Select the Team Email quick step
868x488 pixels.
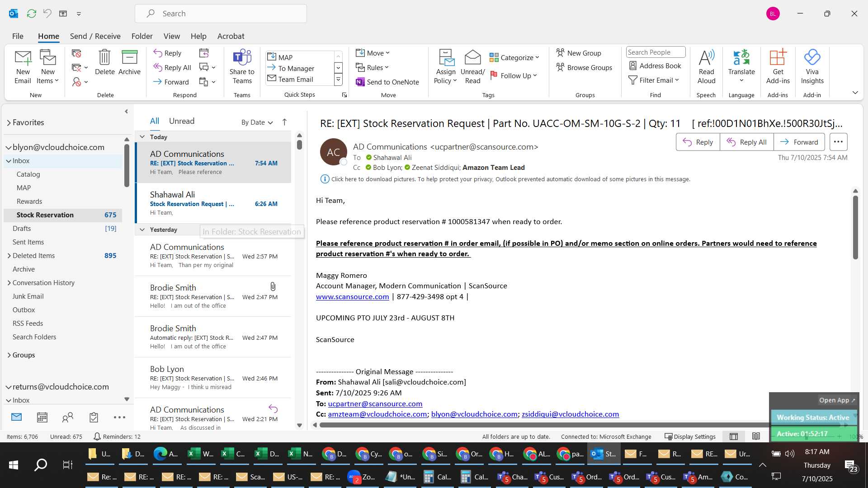[x=299, y=79]
